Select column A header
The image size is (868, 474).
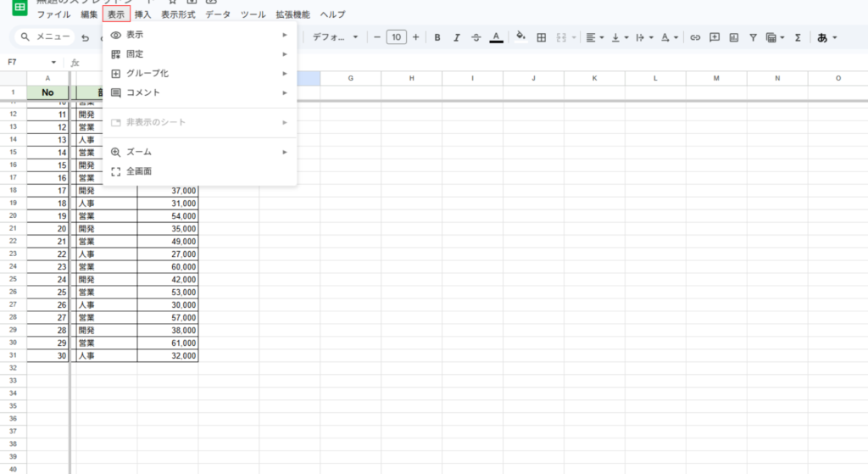tap(47, 78)
